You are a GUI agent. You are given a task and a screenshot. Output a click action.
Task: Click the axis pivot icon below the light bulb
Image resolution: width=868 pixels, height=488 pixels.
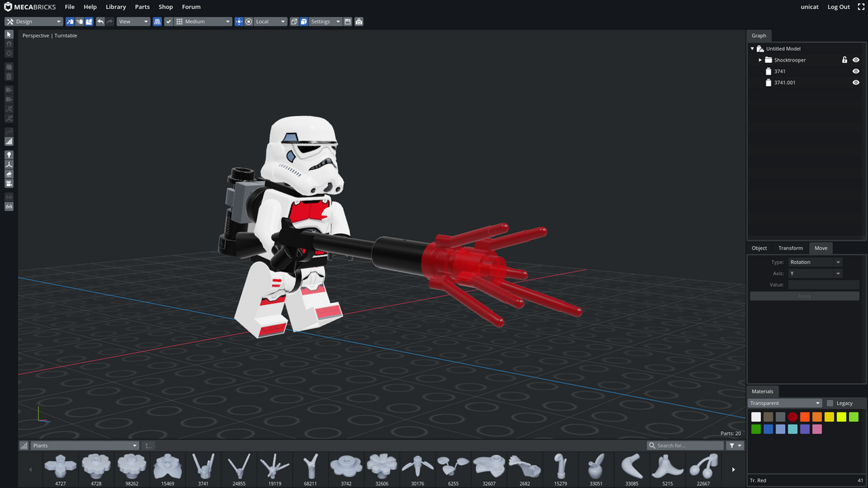pos(9,165)
